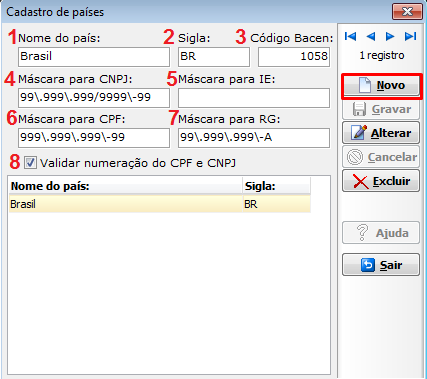Click the Ajuda button
427x379 pixels.
tap(381, 233)
